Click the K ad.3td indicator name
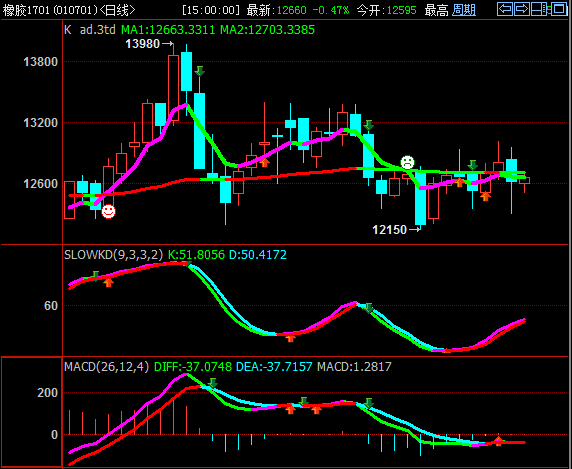This screenshot has height=469, width=572. click(90, 30)
